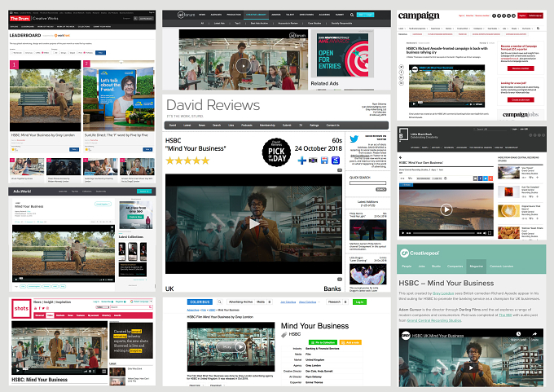The image size is (554, 392).
Task: Click the floppy disk save icon
Action: (324, 161)
